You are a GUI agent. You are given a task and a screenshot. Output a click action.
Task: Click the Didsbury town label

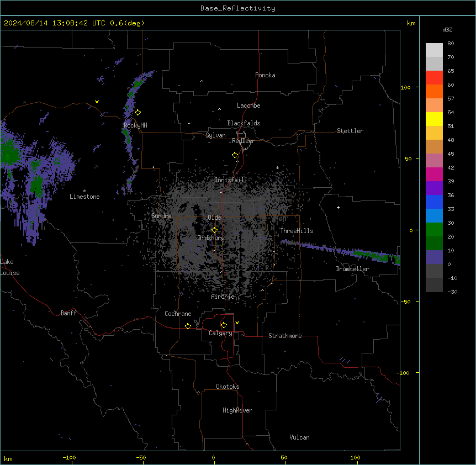211,238
